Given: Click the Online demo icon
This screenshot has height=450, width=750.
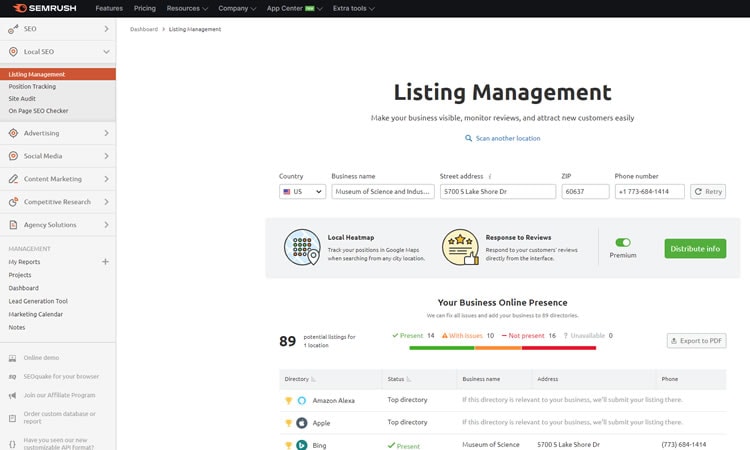Looking at the screenshot, I should click(12, 358).
